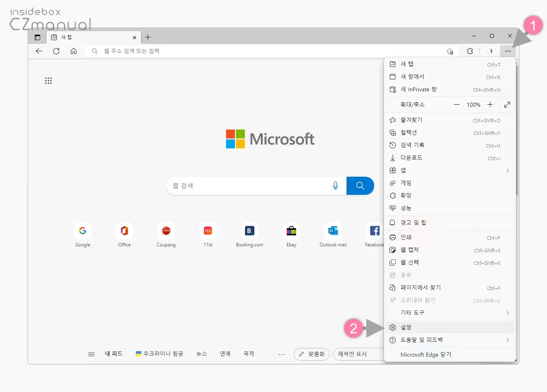Select 뉴스 feed tab
The height and width of the screenshot is (392, 547).
click(x=202, y=354)
